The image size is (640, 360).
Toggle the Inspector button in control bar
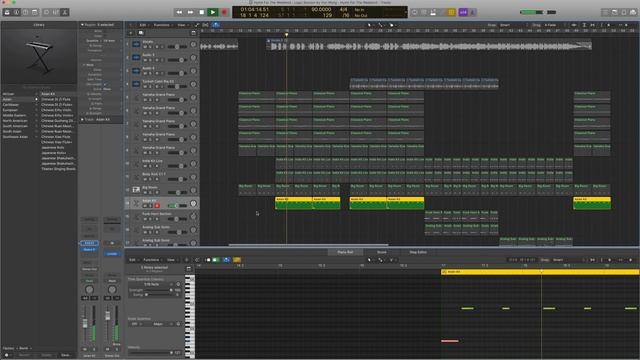pyautogui.click(x=16, y=12)
